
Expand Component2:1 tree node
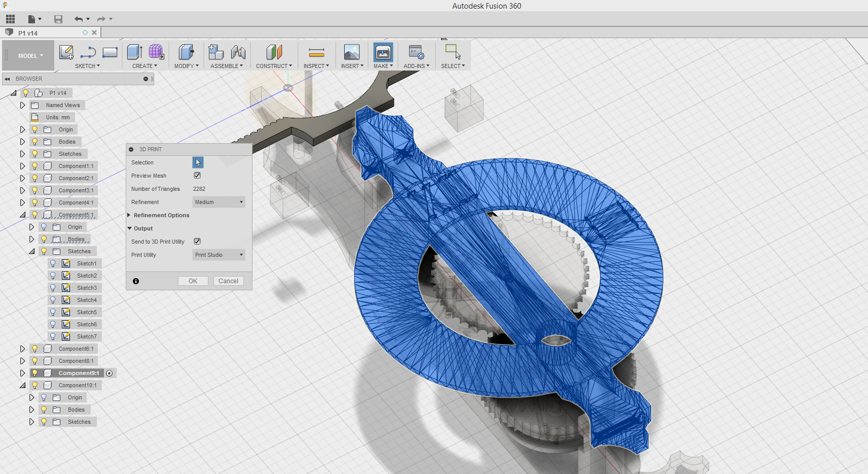pos(22,178)
